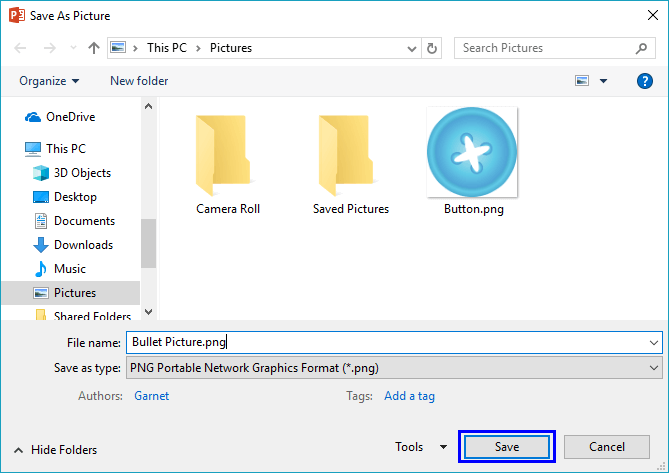Select the Pictures location icon in address bar
The height and width of the screenshot is (473, 669).
[118, 47]
